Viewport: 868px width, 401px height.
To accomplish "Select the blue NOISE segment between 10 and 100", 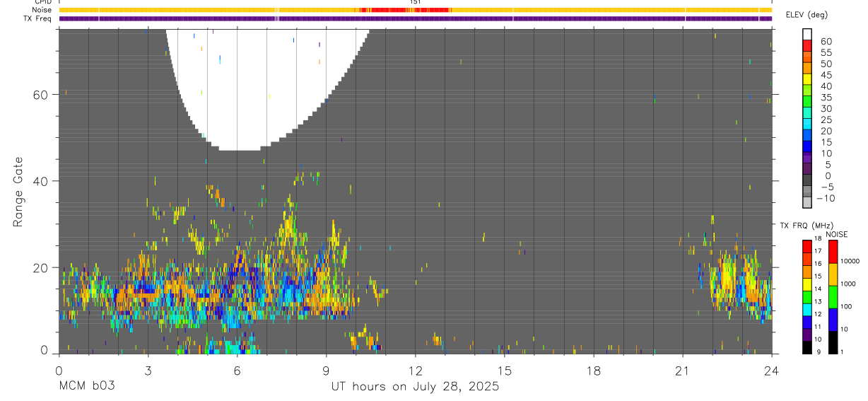I will (833, 319).
